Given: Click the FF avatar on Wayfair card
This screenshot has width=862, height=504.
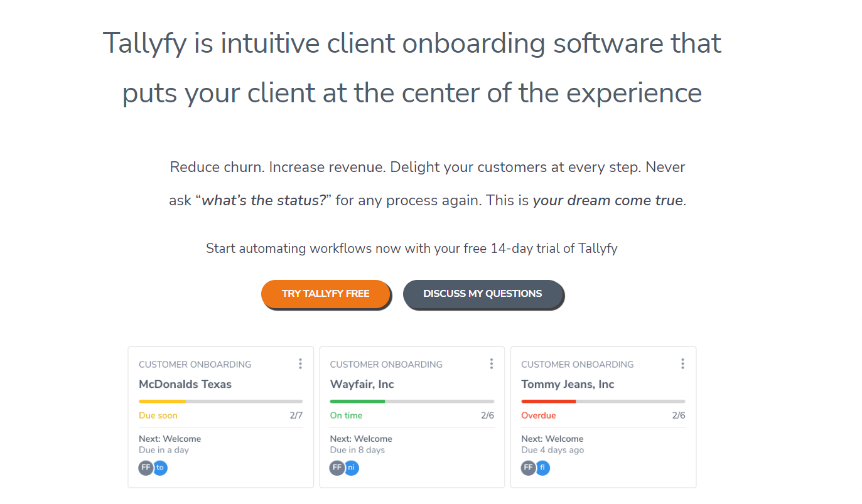Looking at the screenshot, I should pyautogui.click(x=337, y=468).
